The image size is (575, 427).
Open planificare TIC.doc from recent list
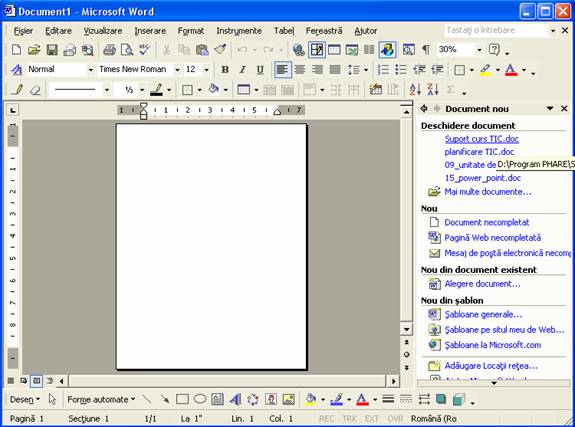479,152
